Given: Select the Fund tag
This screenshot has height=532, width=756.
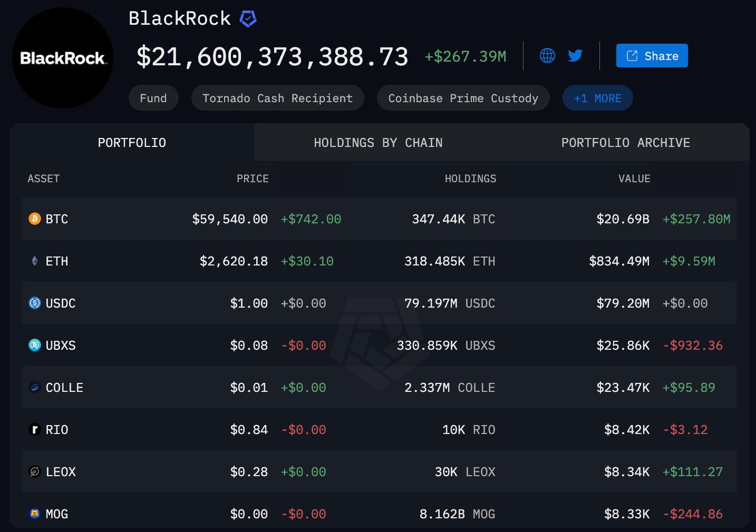Looking at the screenshot, I should point(153,98).
